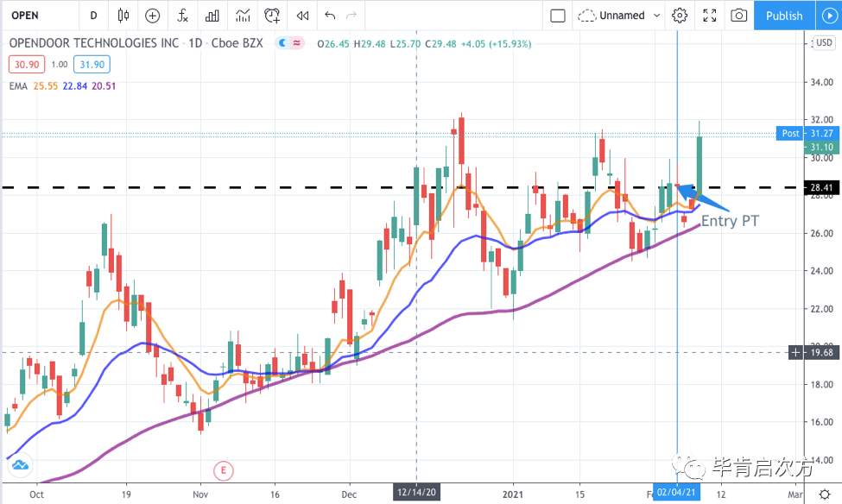Image resolution: width=842 pixels, height=504 pixels.
Task: Start bar replay with the rewind icon
Action: coord(302,16)
